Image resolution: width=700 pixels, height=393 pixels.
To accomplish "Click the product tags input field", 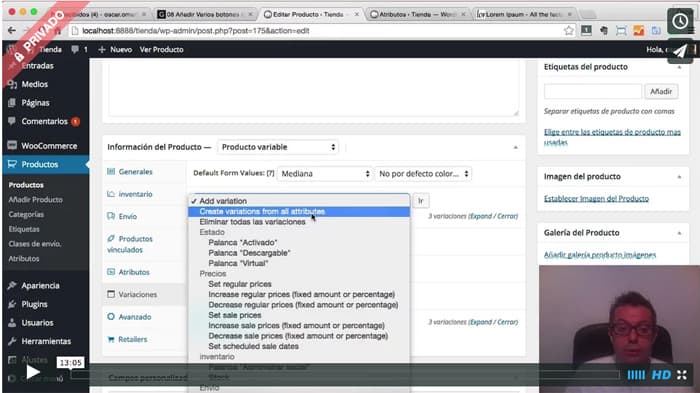I will pos(592,92).
